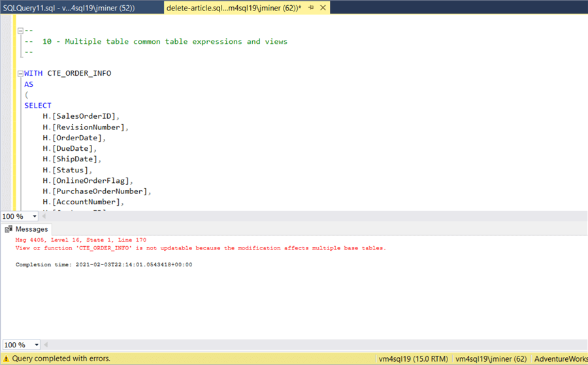Screen dimensions: 588x365
Task: Click the Completion time line
Action: point(104,264)
